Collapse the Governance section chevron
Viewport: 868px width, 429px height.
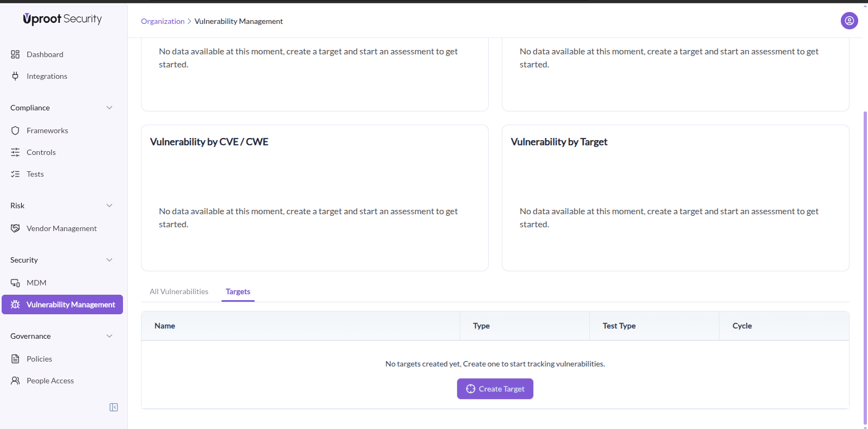tap(109, 336)
